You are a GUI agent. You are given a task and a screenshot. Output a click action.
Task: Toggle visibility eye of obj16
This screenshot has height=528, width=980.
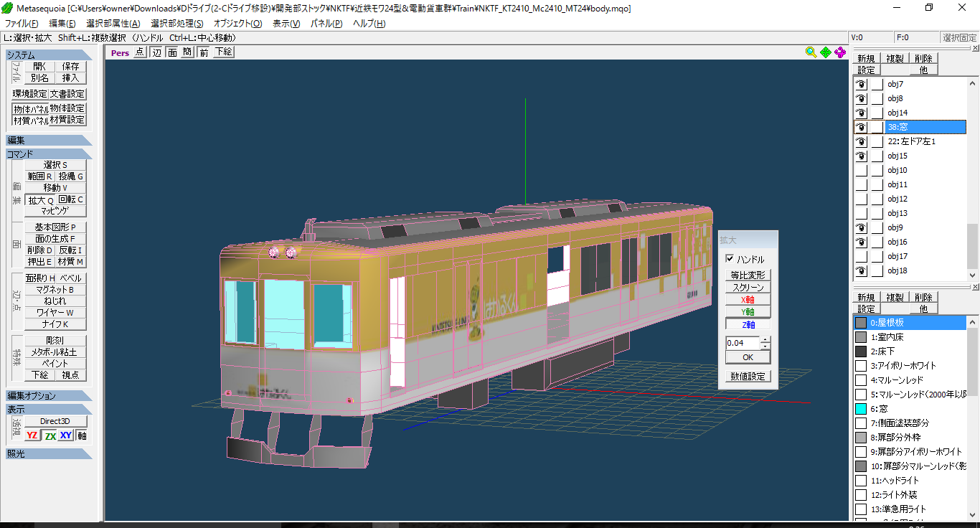(x=861, y=242)
